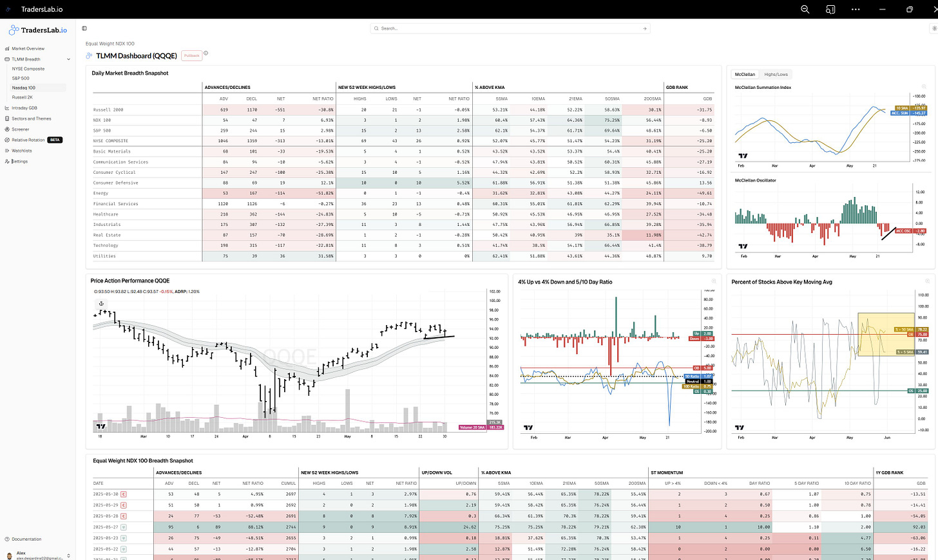Click the Technology sector row label
Viewport: 938px width, 560px height.
coord(106,245)
